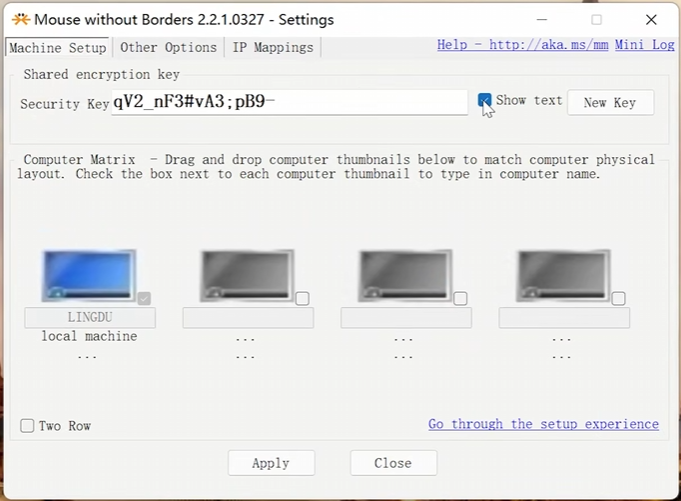681x501 pixels.
Task: Open the IP Mappings tab
Action: (273, 47)
